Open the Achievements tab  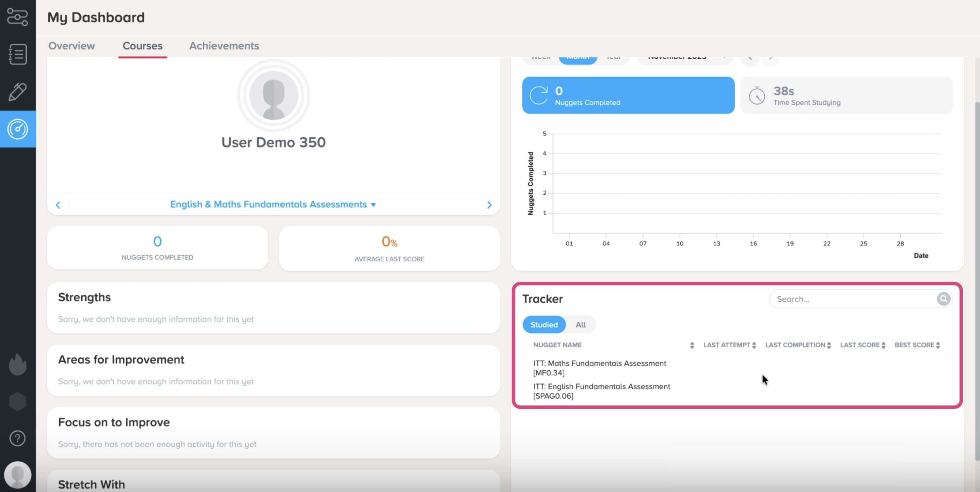[x=224, y=46]
